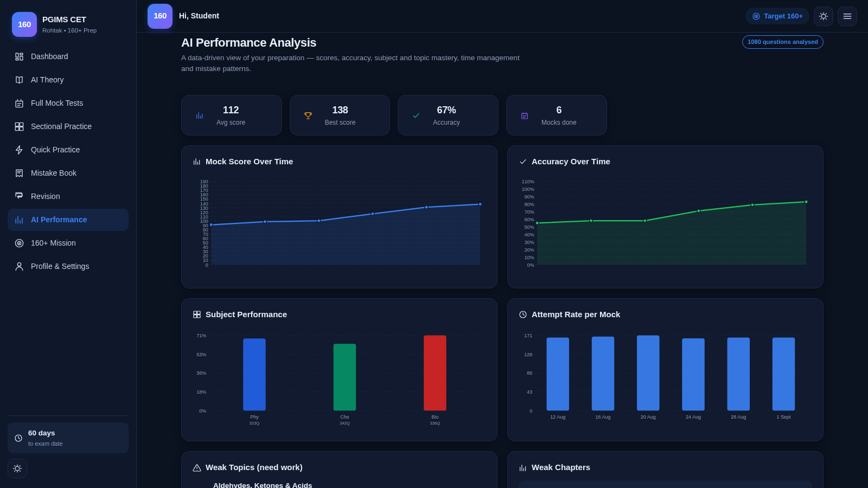Open Profile & Settings

click(x=68, y=266)
